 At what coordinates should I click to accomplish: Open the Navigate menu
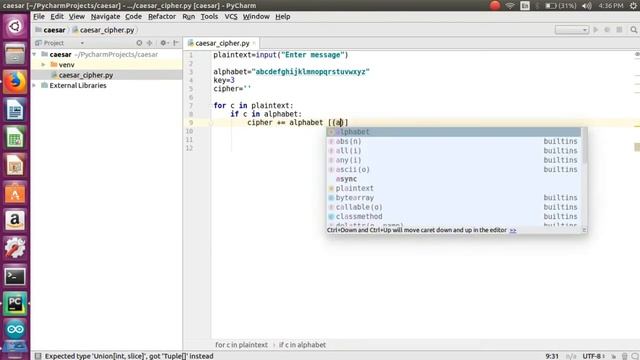105,16
